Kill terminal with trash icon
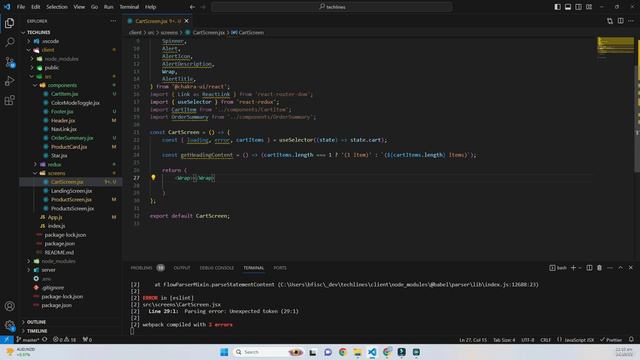 (599, 268)
